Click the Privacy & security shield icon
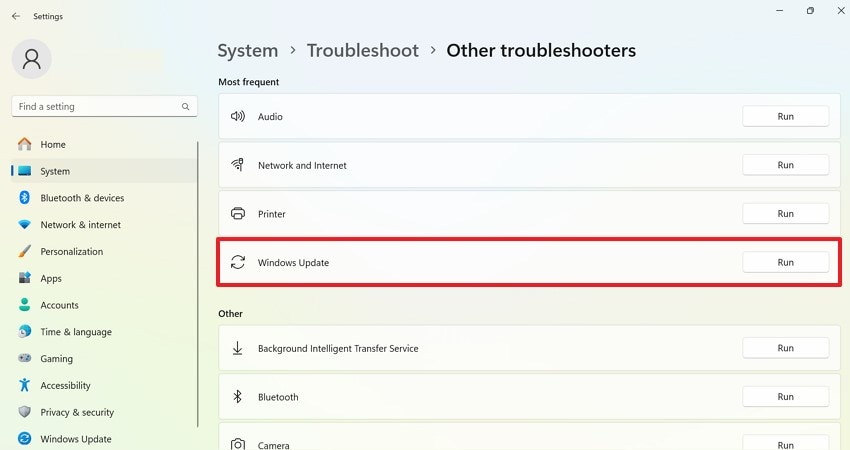 pos(24,412)
